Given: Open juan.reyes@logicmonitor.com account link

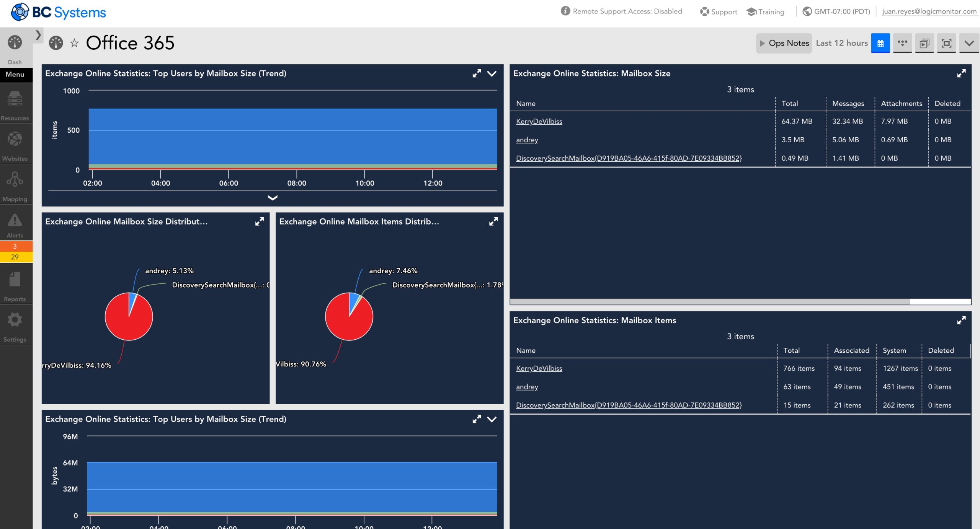Looking at the screenshot, I should (929, 11).
